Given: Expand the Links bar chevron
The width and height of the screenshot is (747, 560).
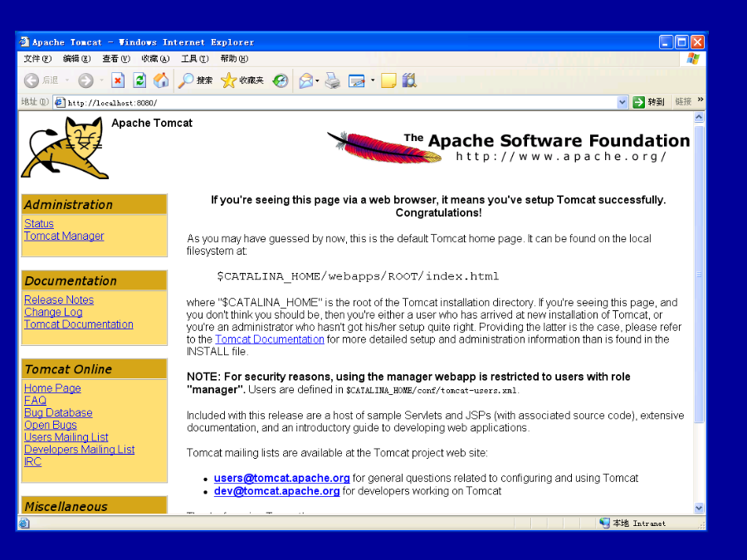Looking at the screenshot, I should coord(701,100).
